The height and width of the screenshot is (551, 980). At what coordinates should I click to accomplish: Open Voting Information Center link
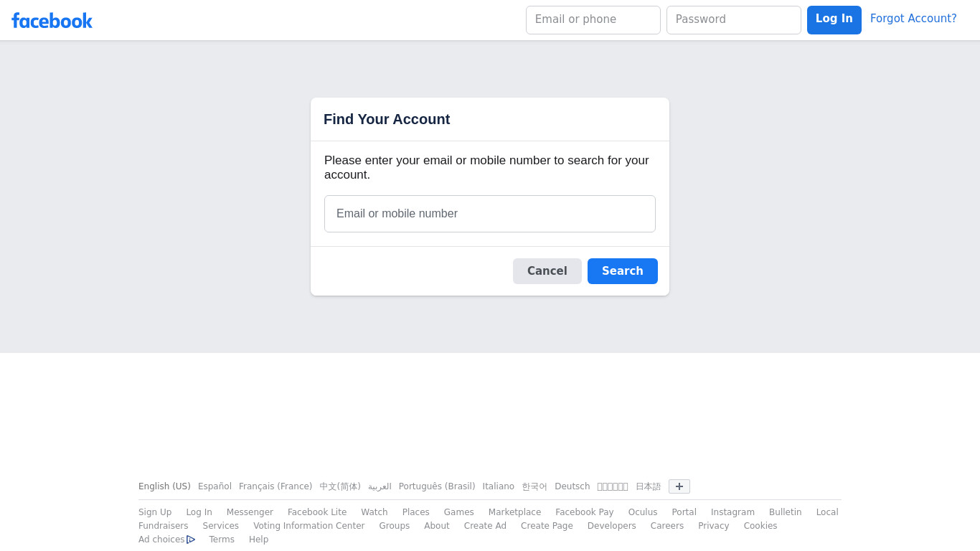click(x=309, y=526)
